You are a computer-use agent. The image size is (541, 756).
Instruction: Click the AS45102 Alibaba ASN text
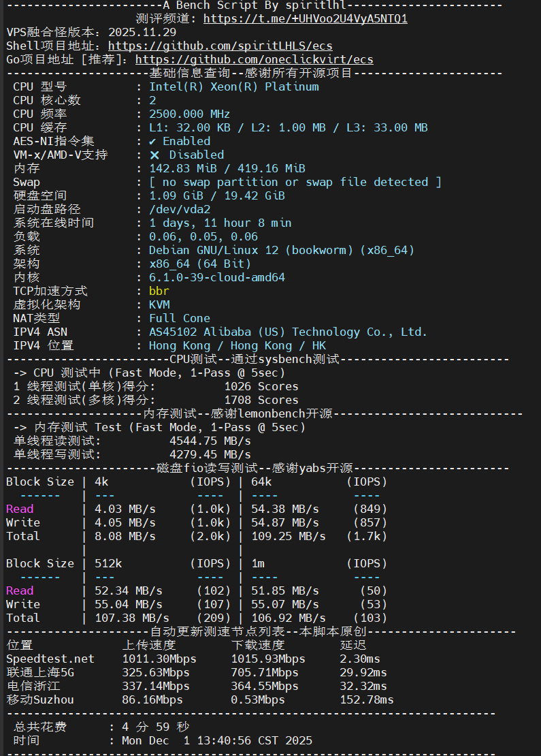pos(288,332)
